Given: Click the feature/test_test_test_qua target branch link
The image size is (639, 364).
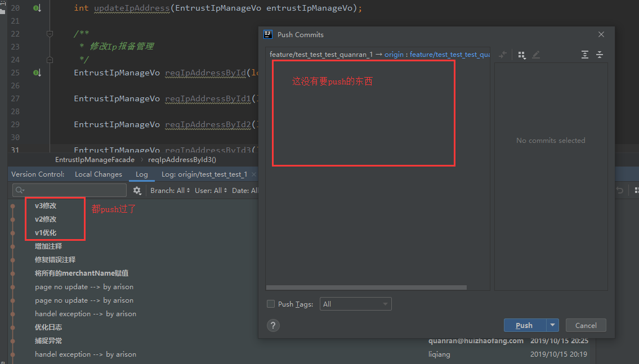Looking at the screenshot, I should 449,55.
